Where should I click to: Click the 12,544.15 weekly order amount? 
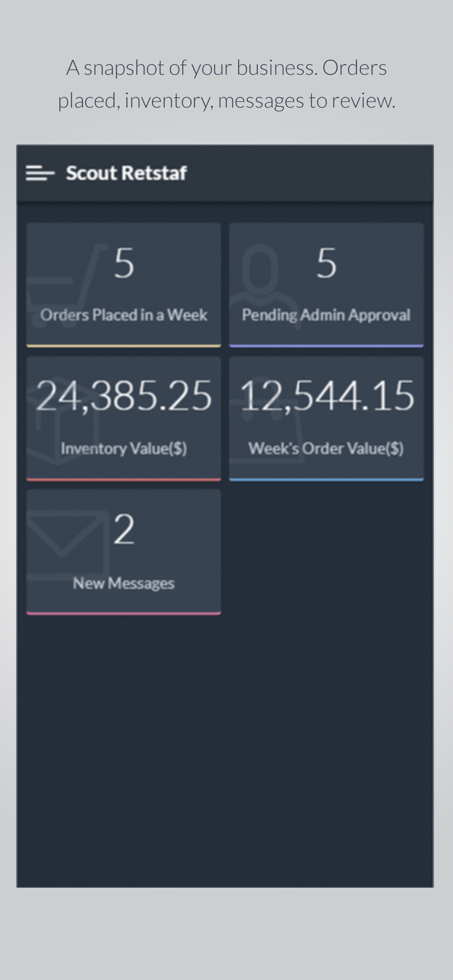coord(327,396)
